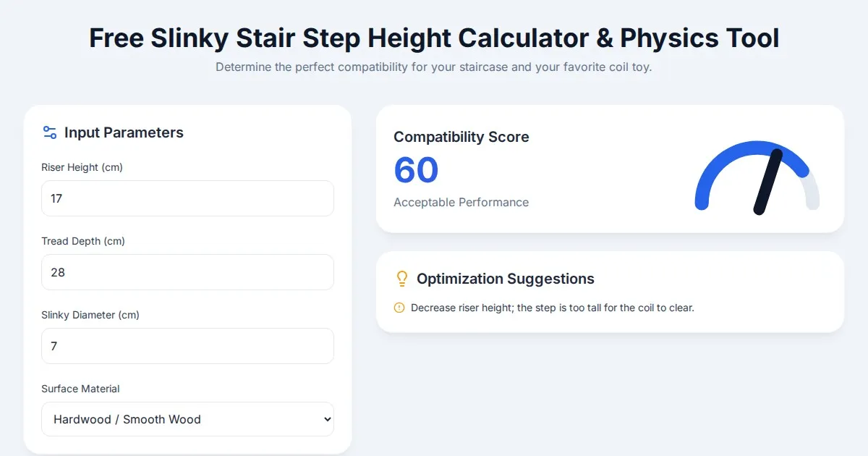Click into the Tread Depth field
868x456 pixels.
187,272
